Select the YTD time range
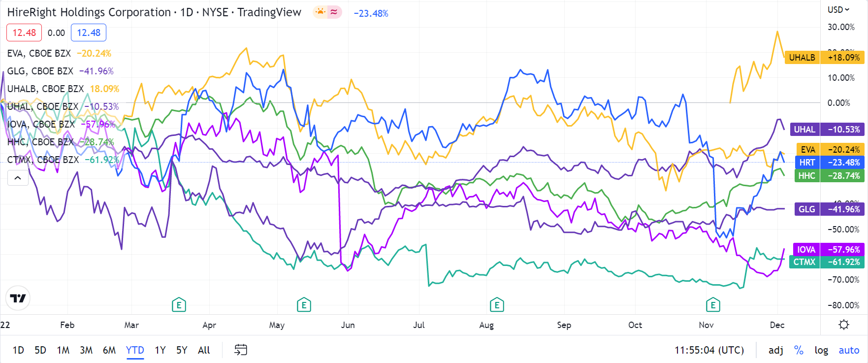The image size is (868, 363). click(135, 350)
